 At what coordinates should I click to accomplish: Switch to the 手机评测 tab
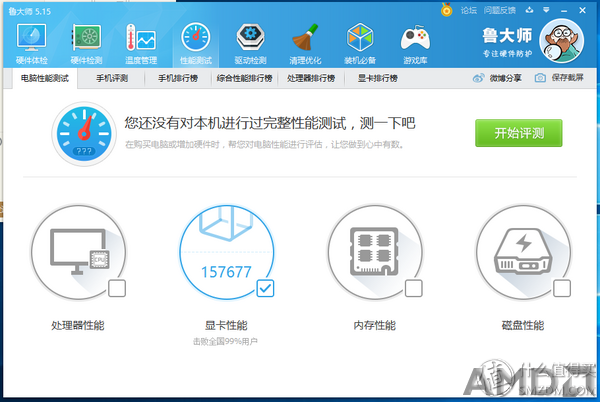pyautogui.click(x=112, y=78)
